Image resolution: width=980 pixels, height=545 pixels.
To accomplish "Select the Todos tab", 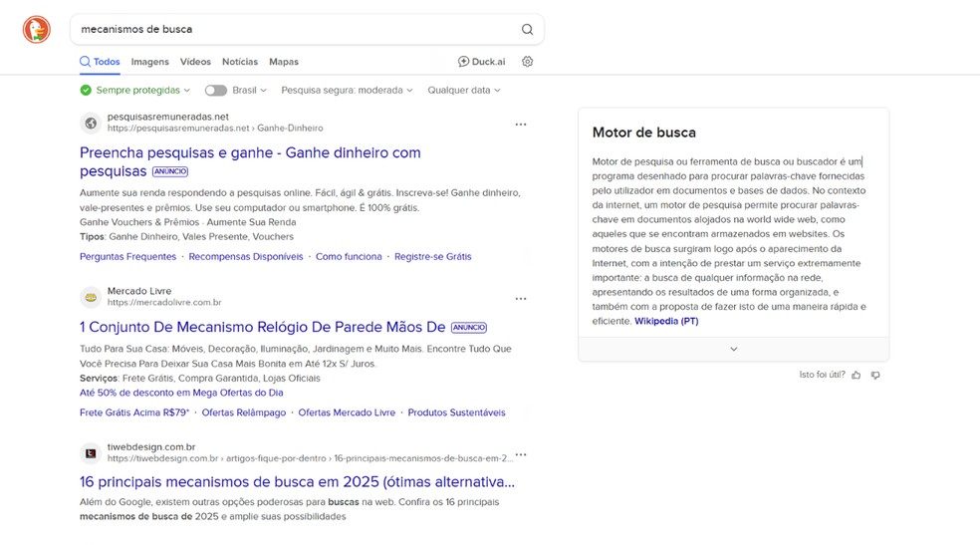I will 100,62.
